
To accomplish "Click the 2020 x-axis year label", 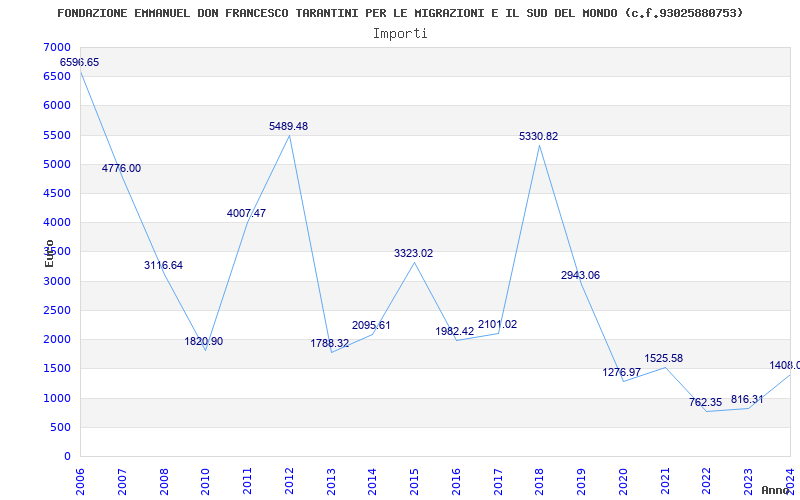I will (x=623, y=482).
